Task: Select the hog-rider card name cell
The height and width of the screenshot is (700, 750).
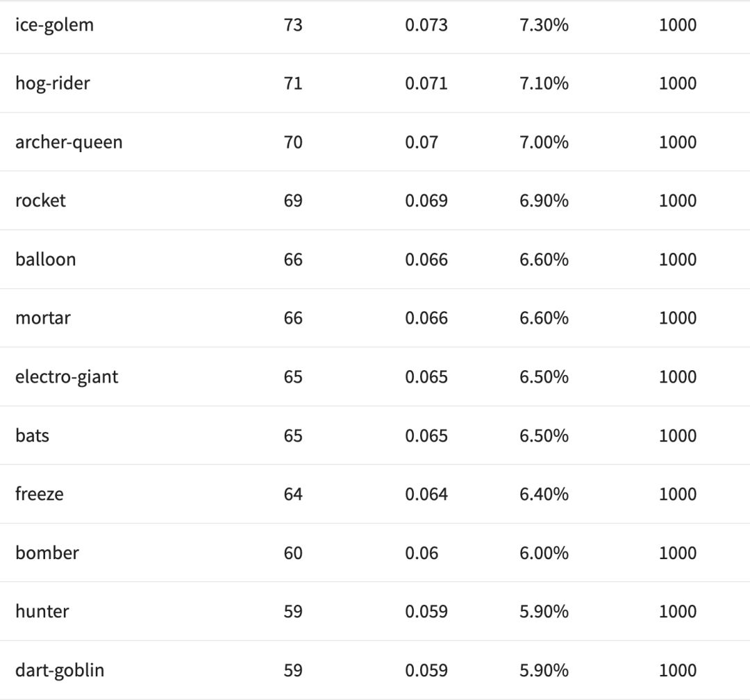Action: [53, 83]
